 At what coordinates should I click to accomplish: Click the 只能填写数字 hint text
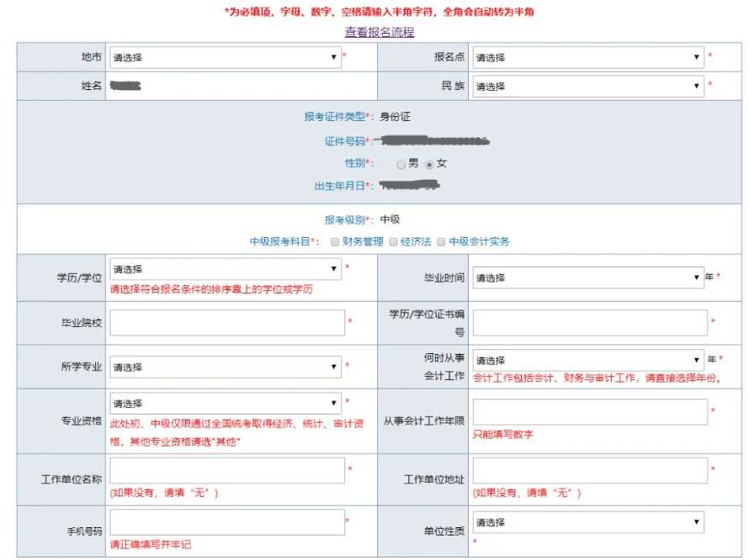[x=503, y=435]
